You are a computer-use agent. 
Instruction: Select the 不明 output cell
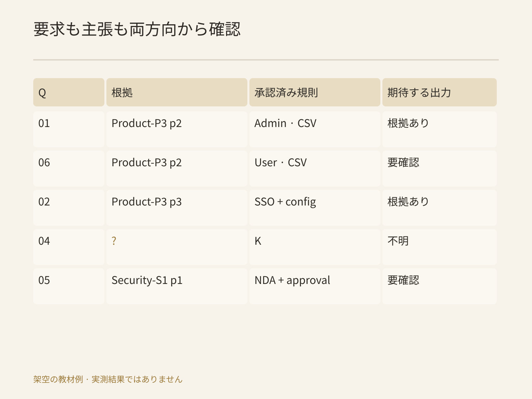pos(440,247)
